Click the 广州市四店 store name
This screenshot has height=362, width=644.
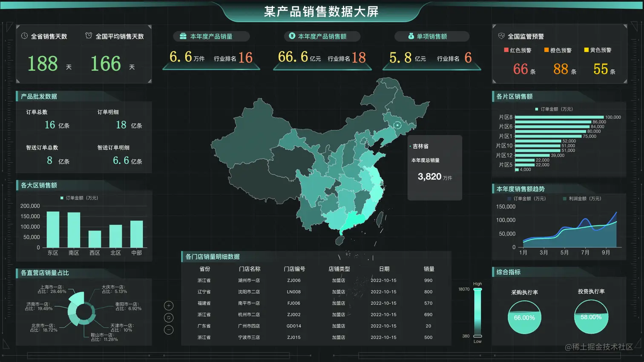pyautogui.click(x=249, y=326)
